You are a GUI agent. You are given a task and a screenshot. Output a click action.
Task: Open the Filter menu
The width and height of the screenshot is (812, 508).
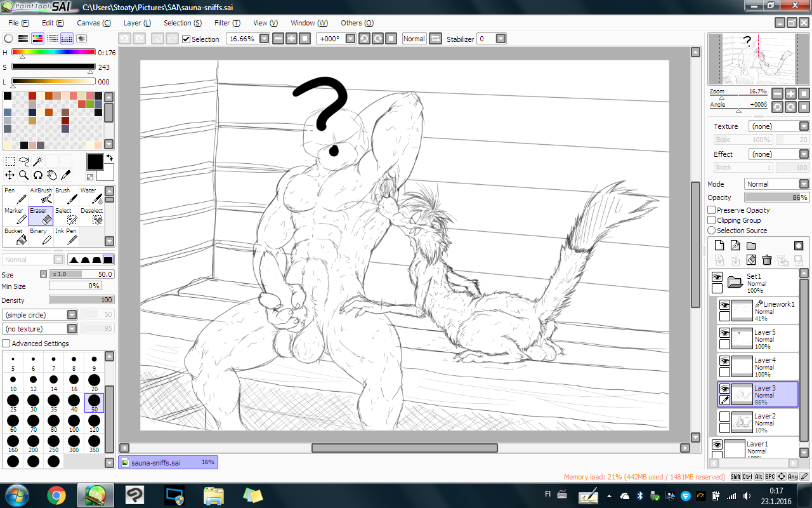pyautogui.click(x=227, y=23)
